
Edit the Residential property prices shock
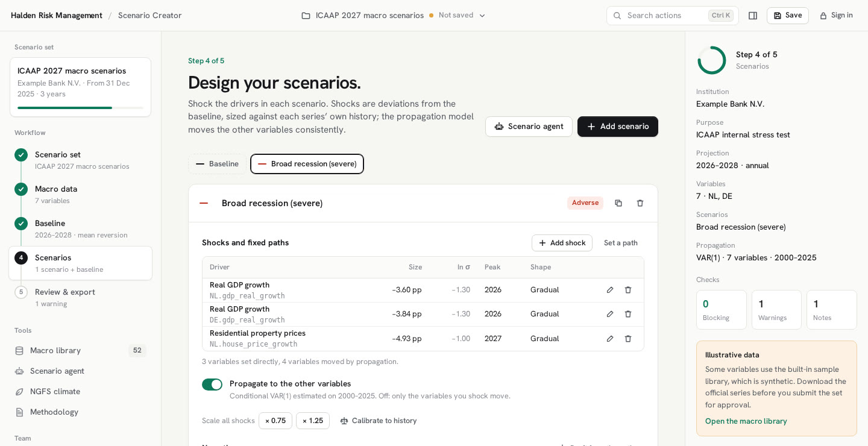(x=610, y=339)
